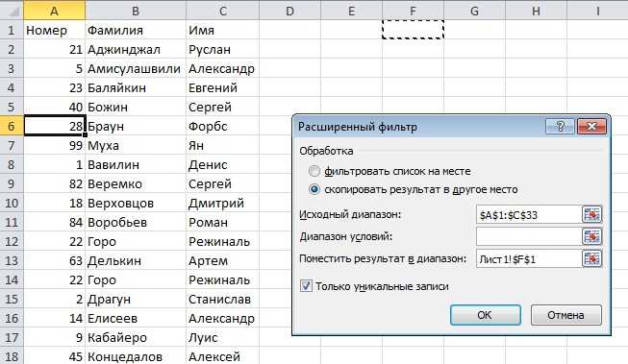The image size is (628, 364).
Task: Click the range picker icon for Диапазон условий
Action: point(591,237)
